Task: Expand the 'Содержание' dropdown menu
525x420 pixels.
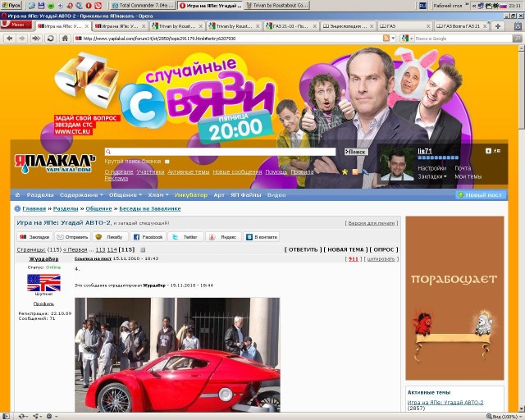Action: pyautogui.click(x=81, y=195)
